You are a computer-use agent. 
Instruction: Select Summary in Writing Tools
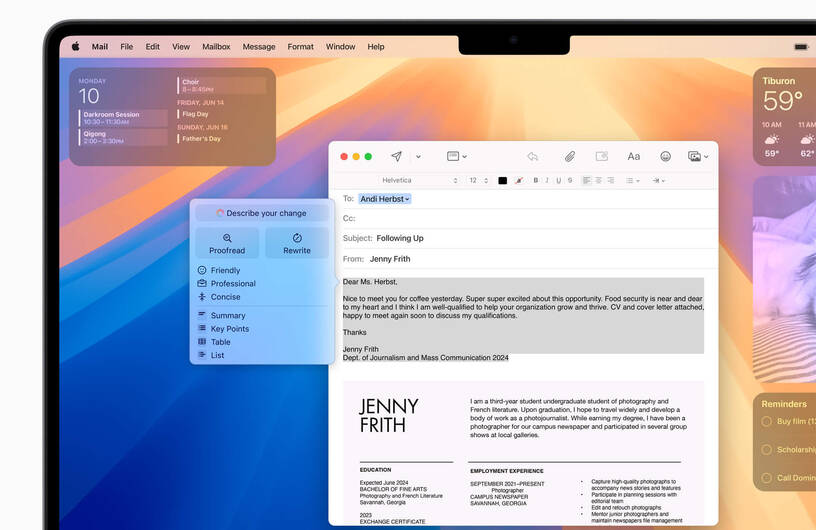click(228, 316)
